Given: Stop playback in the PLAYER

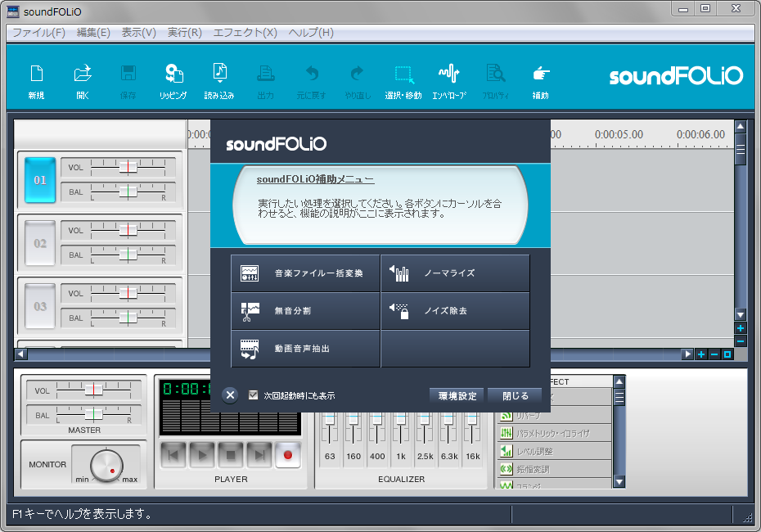Looking at the screenshot, I should 231,455.
